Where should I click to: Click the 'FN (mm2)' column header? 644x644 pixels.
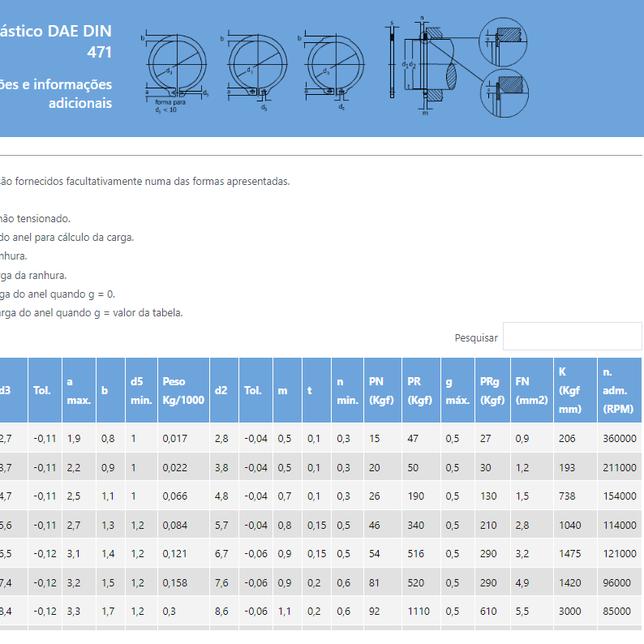coord(531,390)
